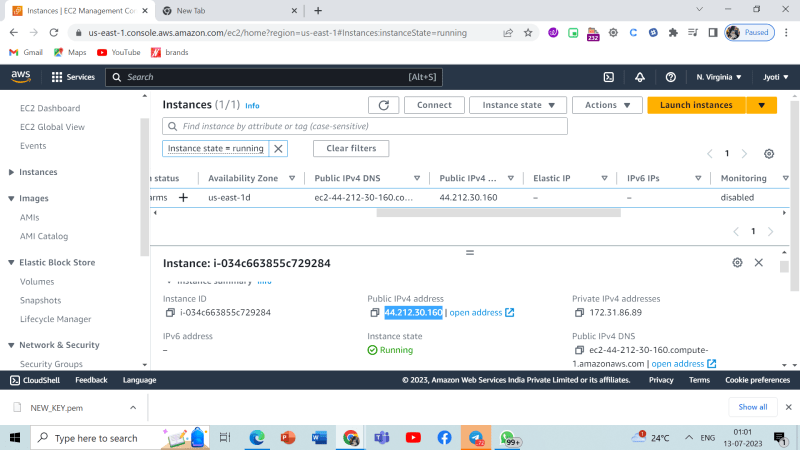Open NEW_KEY.pem download options chevron
This screenshot has height=450, width=800.
pyautogui.click(x=133, y=408)
